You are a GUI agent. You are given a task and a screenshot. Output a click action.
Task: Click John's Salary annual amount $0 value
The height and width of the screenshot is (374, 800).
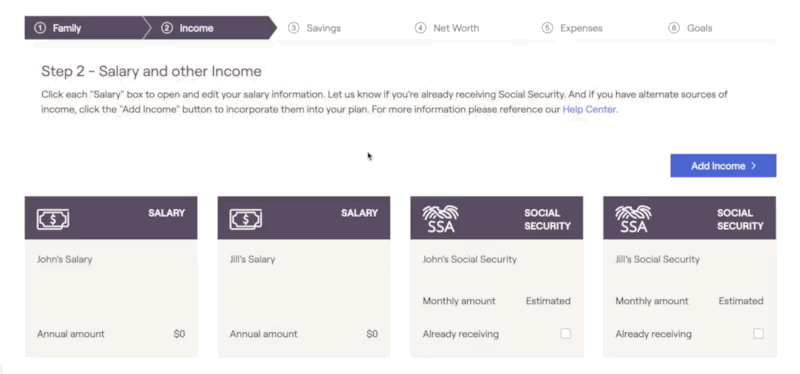pyautogui.click(x=179, y=334)
